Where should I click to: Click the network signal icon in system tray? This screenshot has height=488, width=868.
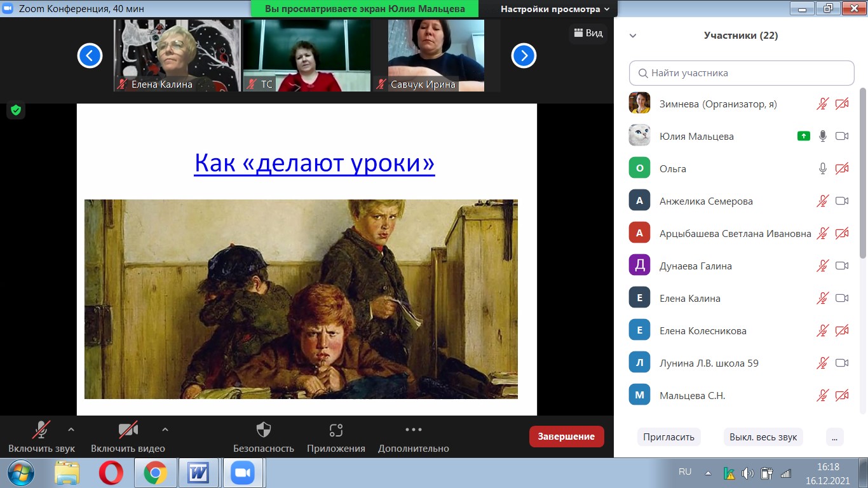click(786, 473)
